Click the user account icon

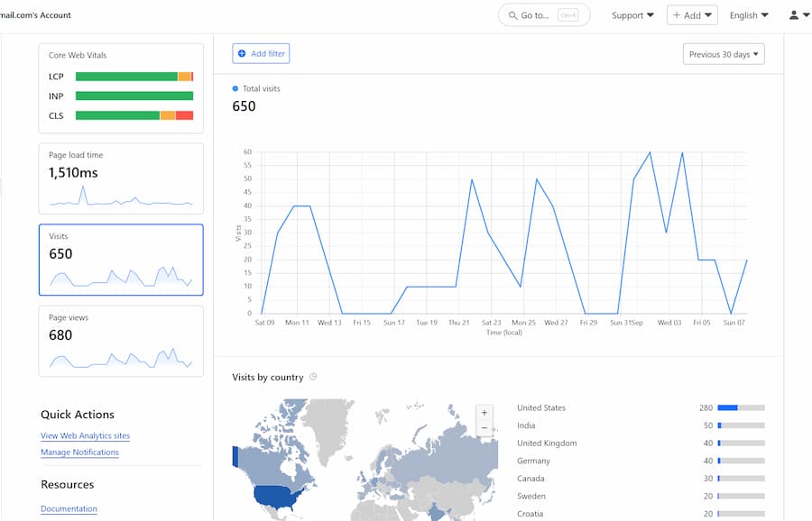coord(792,14)
